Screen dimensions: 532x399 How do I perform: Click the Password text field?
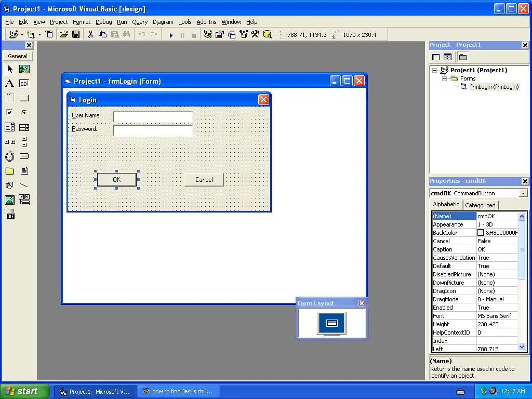(x=153, y=130)
